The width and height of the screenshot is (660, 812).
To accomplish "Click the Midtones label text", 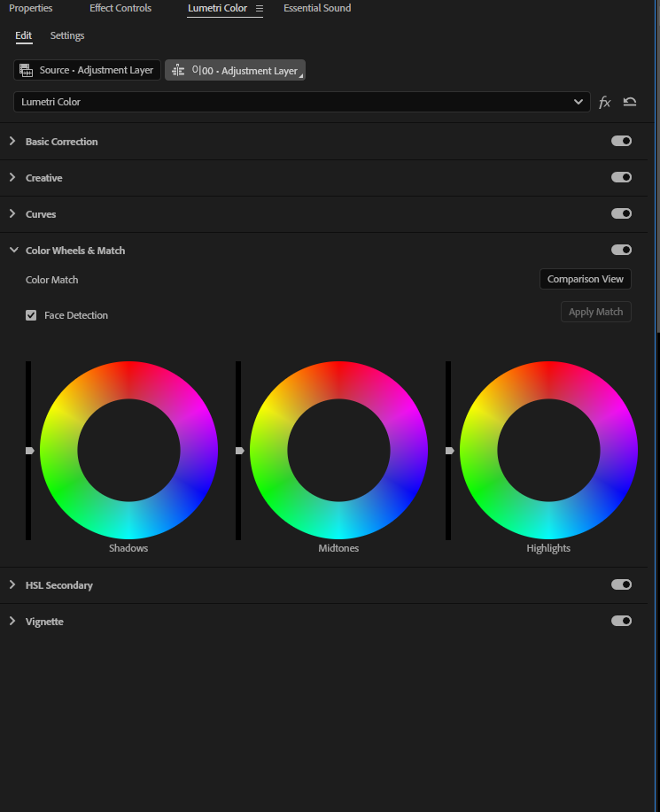I will pos(338,548).
